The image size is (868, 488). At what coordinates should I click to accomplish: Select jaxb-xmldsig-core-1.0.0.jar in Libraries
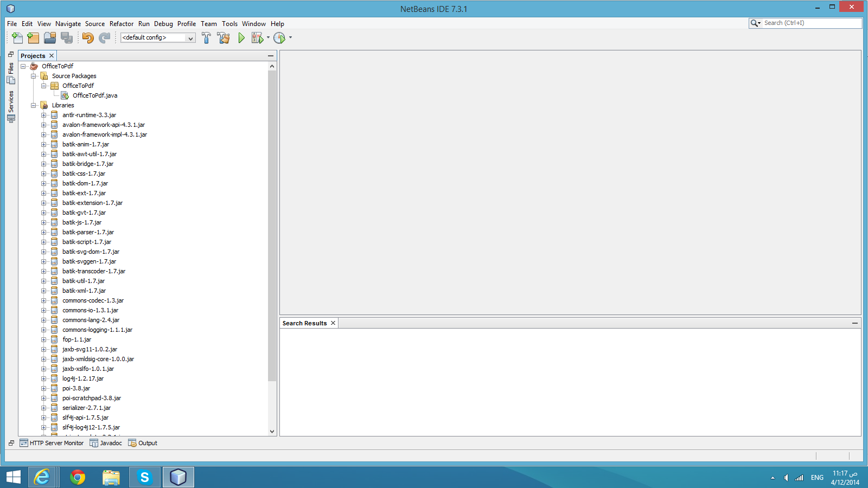tap(98, 359)
